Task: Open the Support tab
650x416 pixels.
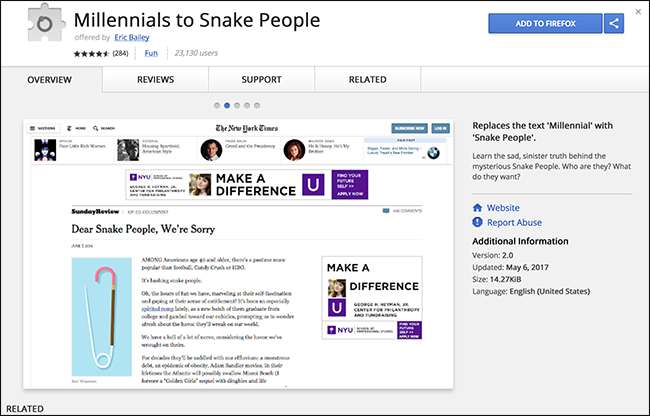Action: (x=261, y=79)
